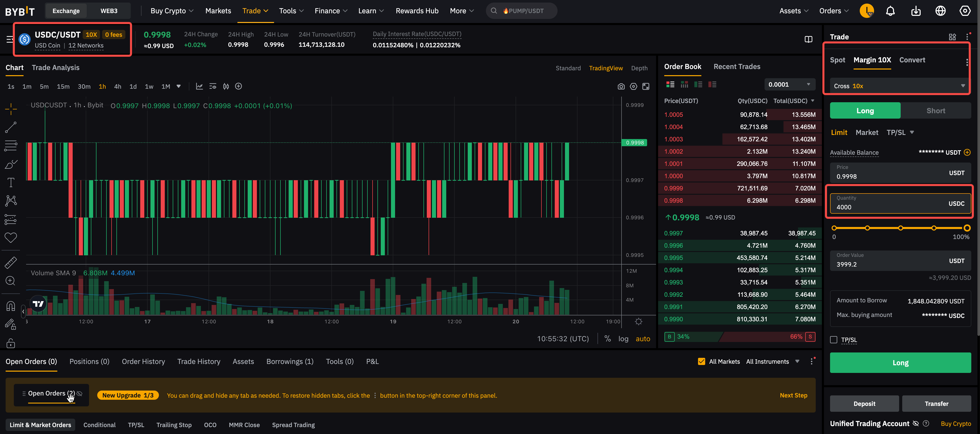Open the notifications bell icon
980x434 pixels.
coord(890,11)
